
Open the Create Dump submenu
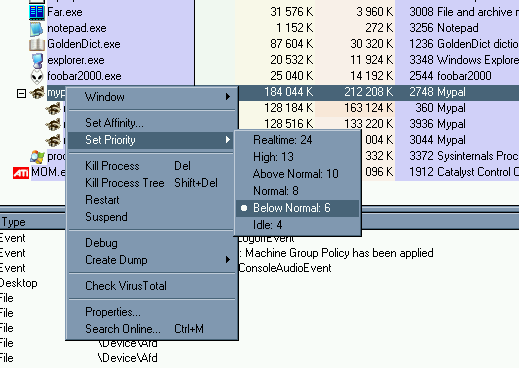[153, 260]
